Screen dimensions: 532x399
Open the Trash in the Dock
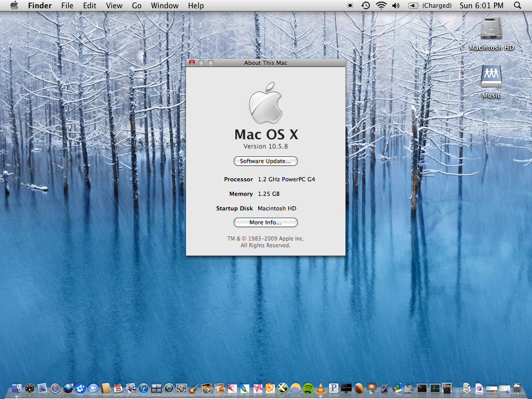pos(517,388)
